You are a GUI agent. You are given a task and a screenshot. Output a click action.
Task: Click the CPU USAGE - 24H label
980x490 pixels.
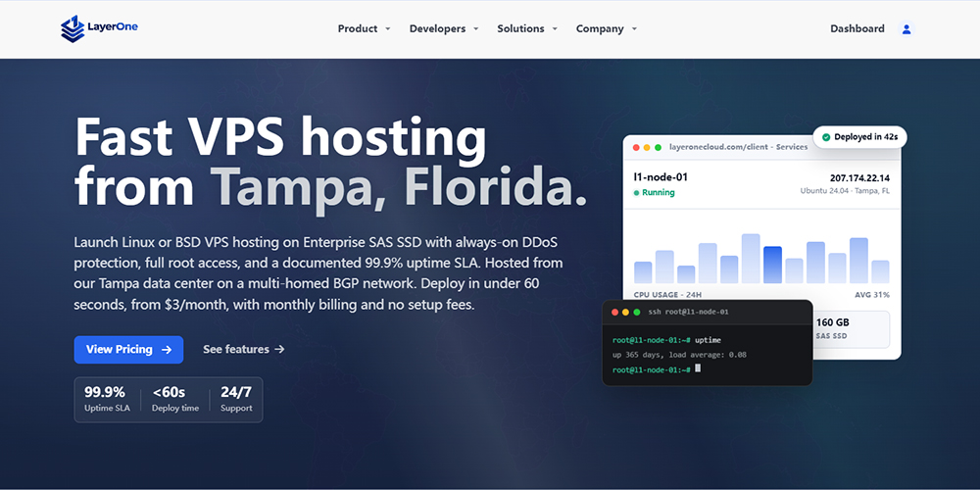click(667, 294)
